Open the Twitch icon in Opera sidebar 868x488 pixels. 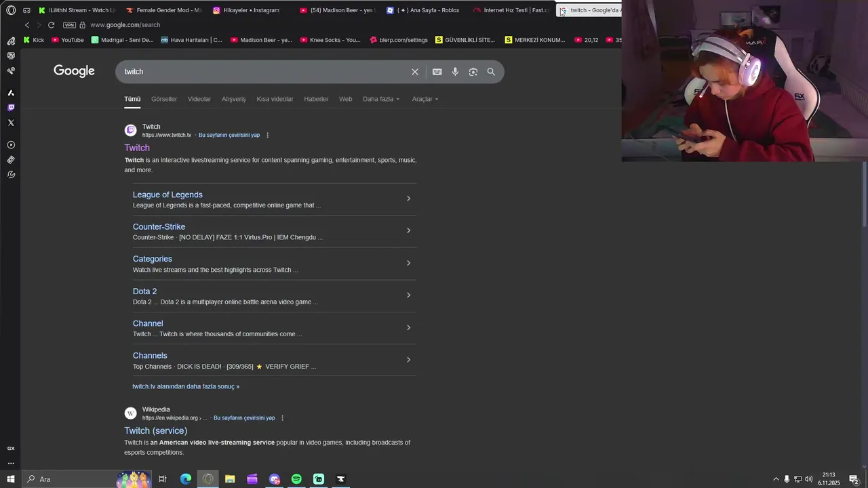pos(11,108)
